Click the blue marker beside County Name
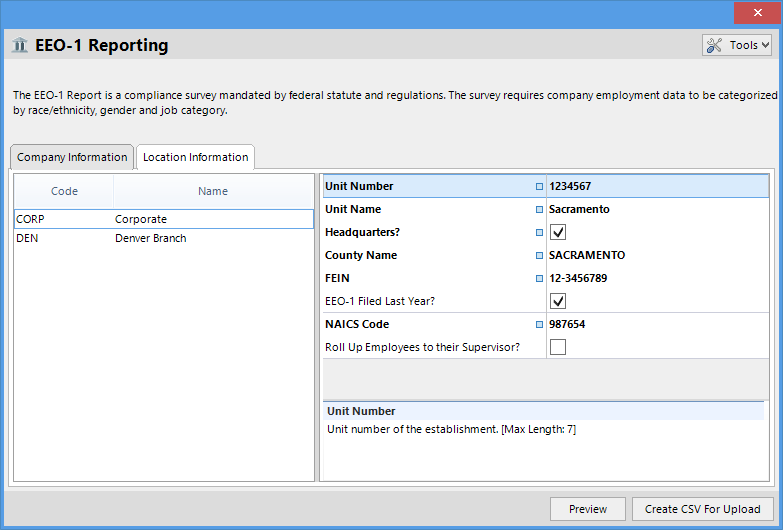The width and height of the screenshot is (783, 530). point(539,255)
